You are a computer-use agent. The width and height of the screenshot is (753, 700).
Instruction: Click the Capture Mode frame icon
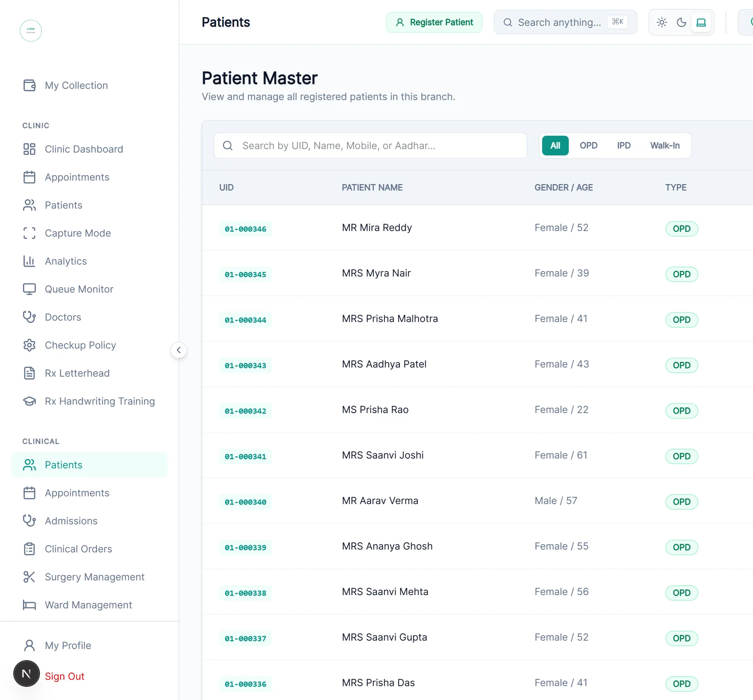pyautogui.click(x=29, y=233)
